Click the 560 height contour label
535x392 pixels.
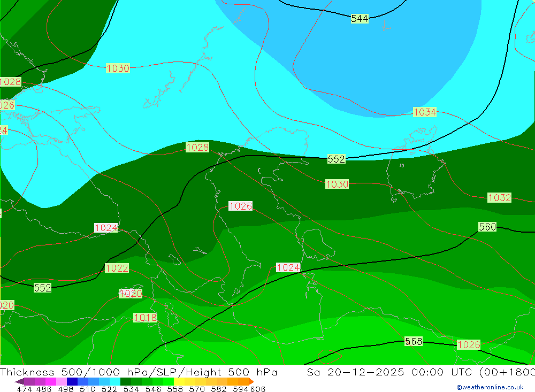[x=487, y=227]
